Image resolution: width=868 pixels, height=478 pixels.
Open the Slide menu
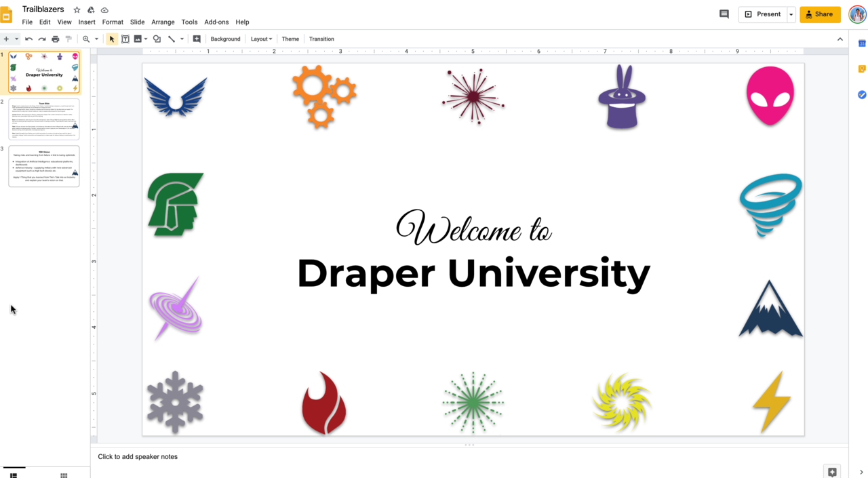(137, 22)
